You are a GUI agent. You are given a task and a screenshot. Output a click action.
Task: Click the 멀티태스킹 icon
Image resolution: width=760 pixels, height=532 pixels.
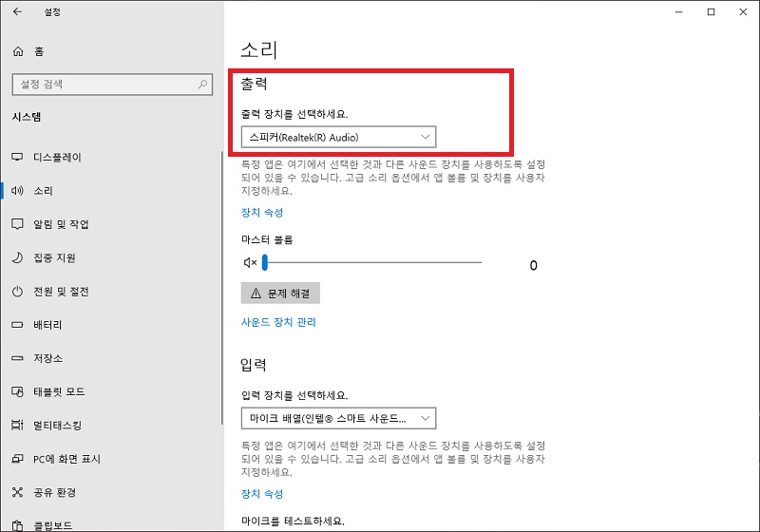coord(17,425)
